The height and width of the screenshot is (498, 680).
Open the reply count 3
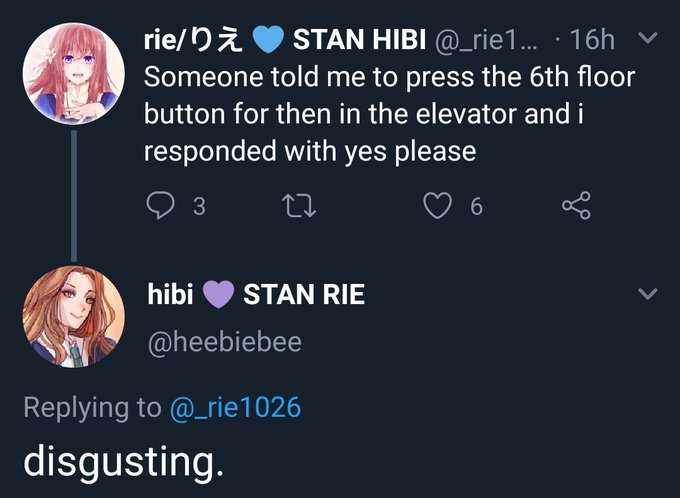tap(199, 206)
